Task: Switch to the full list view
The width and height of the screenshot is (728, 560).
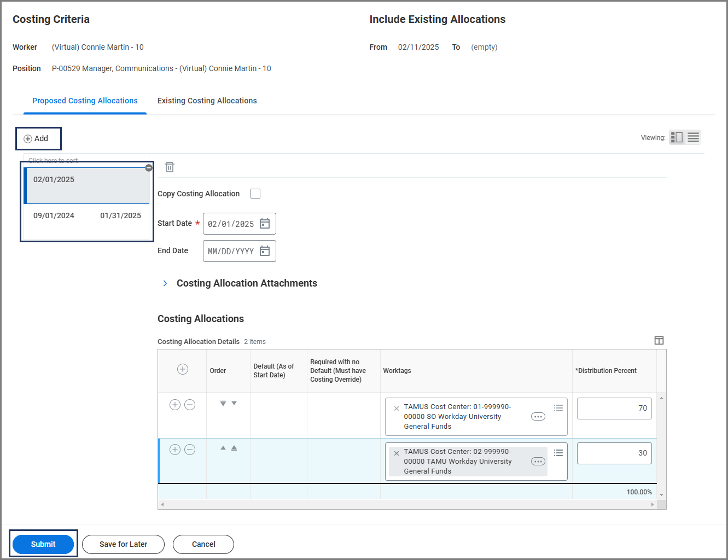Action: [x=693, y=137]
